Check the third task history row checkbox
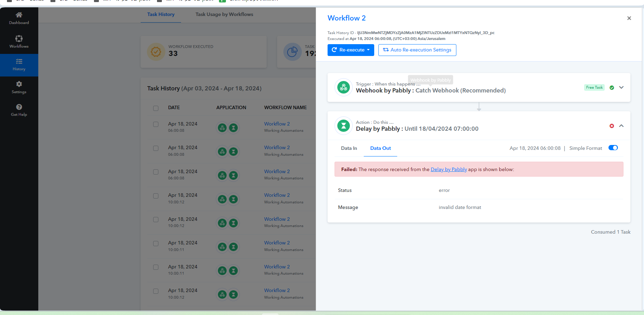The image size is (644, 315). pos(156,172)
